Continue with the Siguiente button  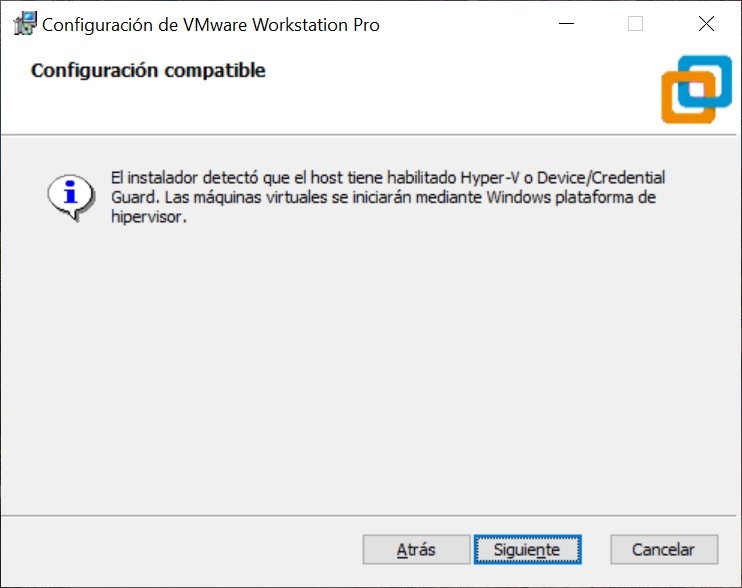[527, 550]
